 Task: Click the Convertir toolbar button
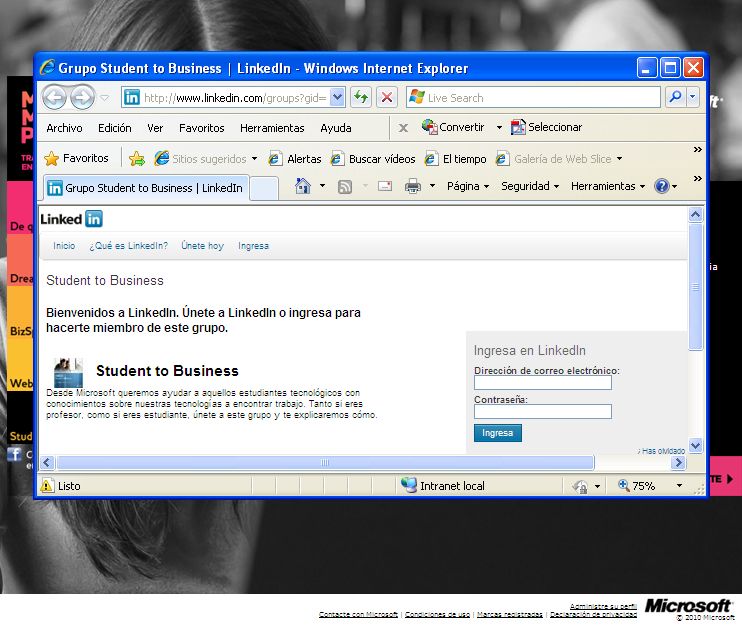pyautogui.click(x=453, y=127)
